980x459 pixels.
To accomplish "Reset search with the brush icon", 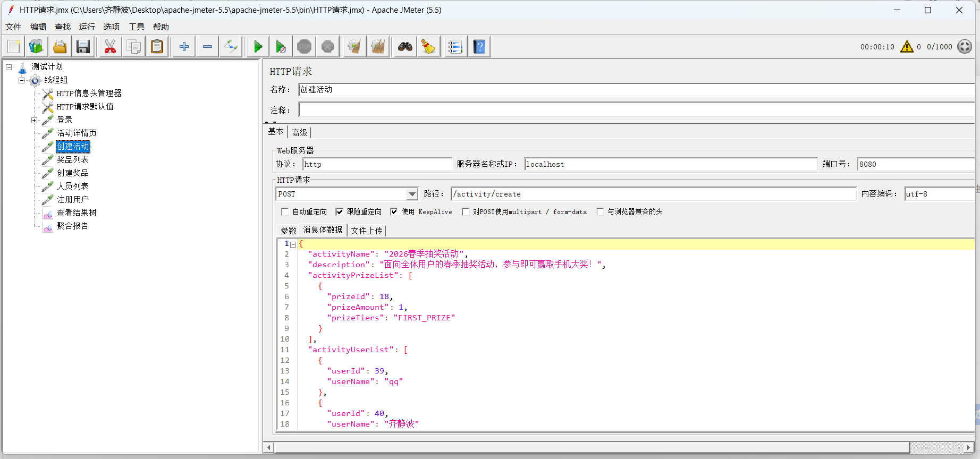I will pyautogui.click(x=428, y=47).
